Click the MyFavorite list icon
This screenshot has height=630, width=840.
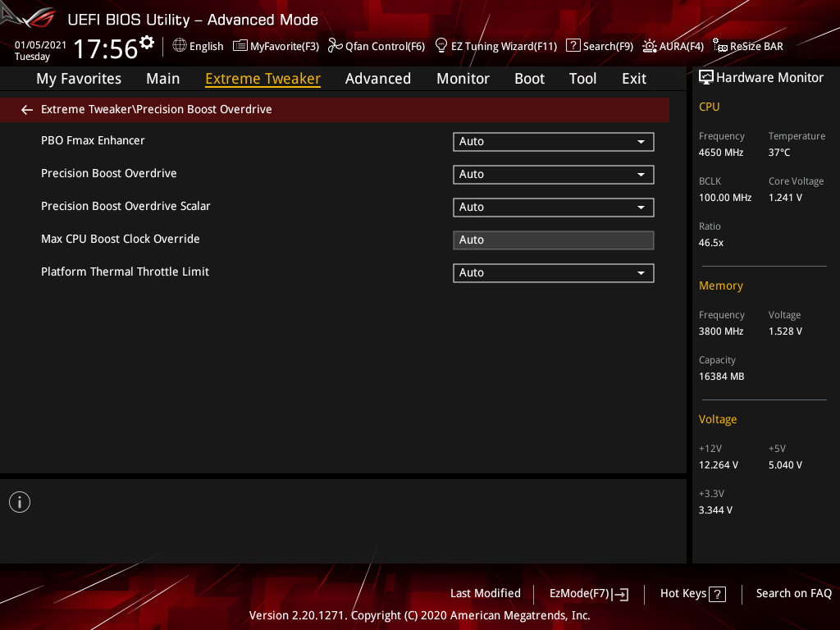coord(240,46)
